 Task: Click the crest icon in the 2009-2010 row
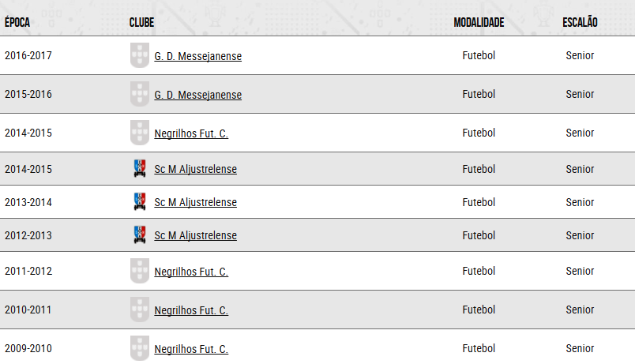tap(140, 348)
